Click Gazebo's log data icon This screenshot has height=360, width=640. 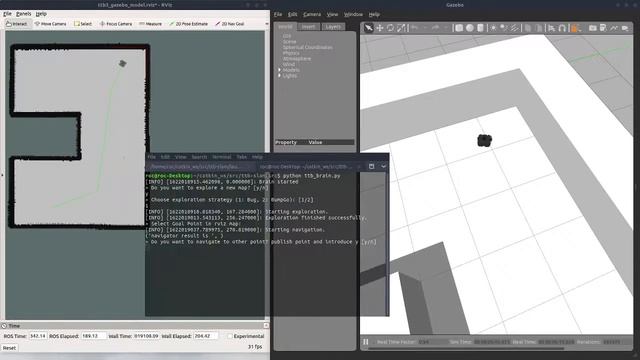[603, 28]
